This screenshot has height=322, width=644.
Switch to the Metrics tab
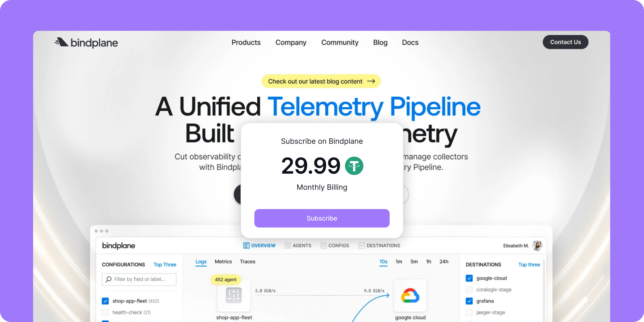223,262
